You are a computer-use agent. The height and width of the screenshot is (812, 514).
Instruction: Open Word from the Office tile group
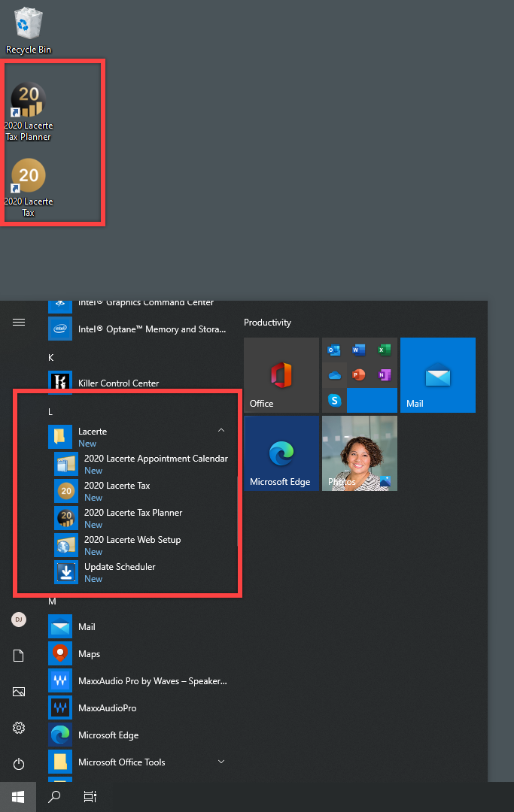click(358, 350)
